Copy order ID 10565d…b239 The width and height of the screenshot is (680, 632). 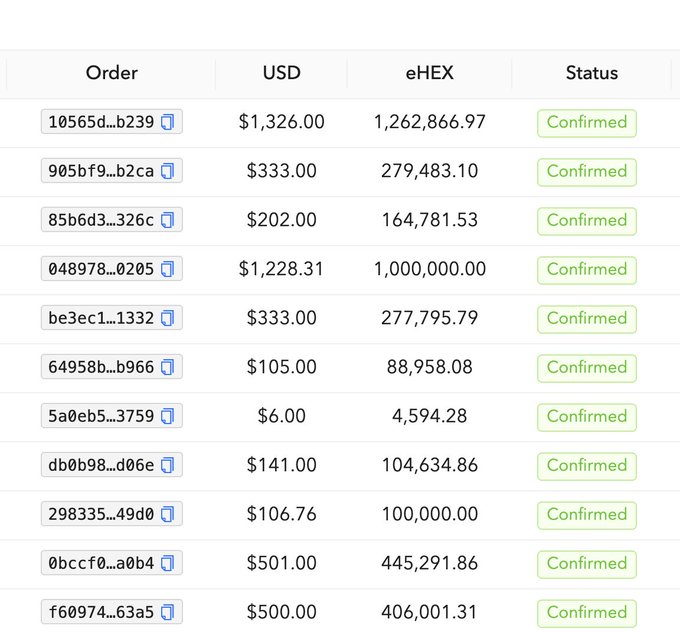pos(167,122)
